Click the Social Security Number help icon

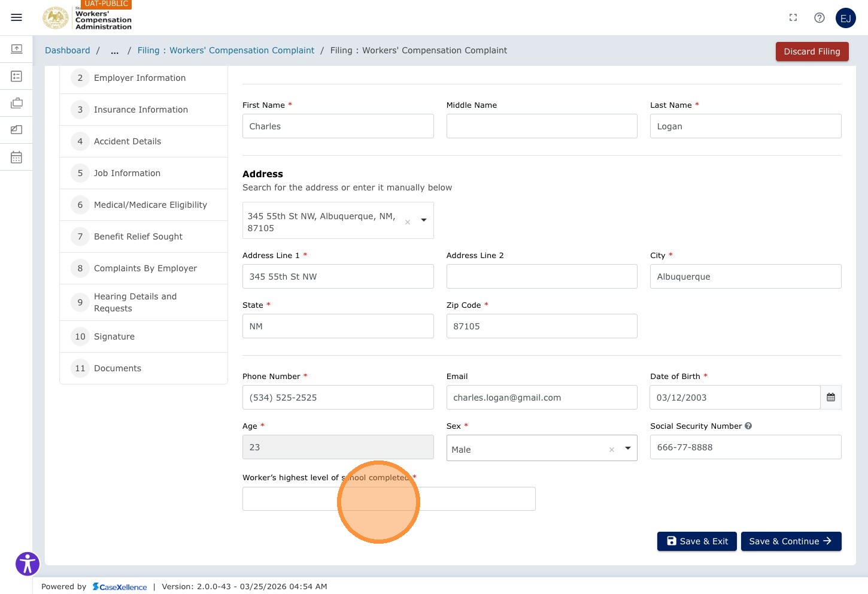pos(748,426)
